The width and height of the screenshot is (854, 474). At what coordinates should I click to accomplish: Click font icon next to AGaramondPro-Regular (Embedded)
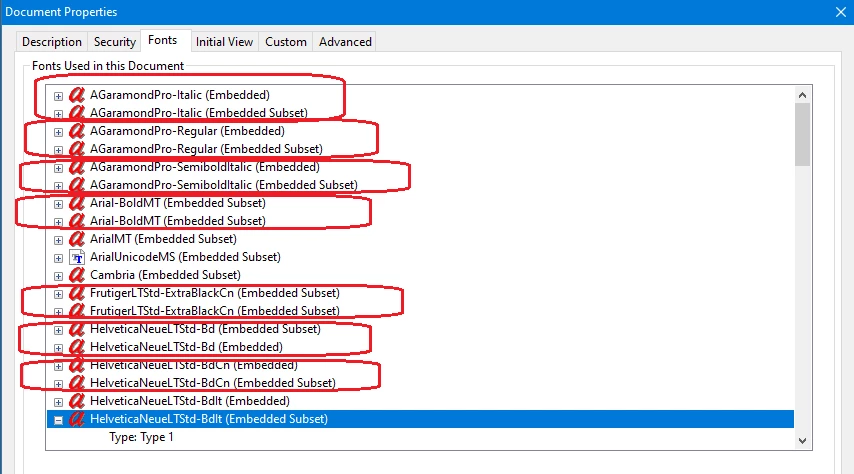77,131
